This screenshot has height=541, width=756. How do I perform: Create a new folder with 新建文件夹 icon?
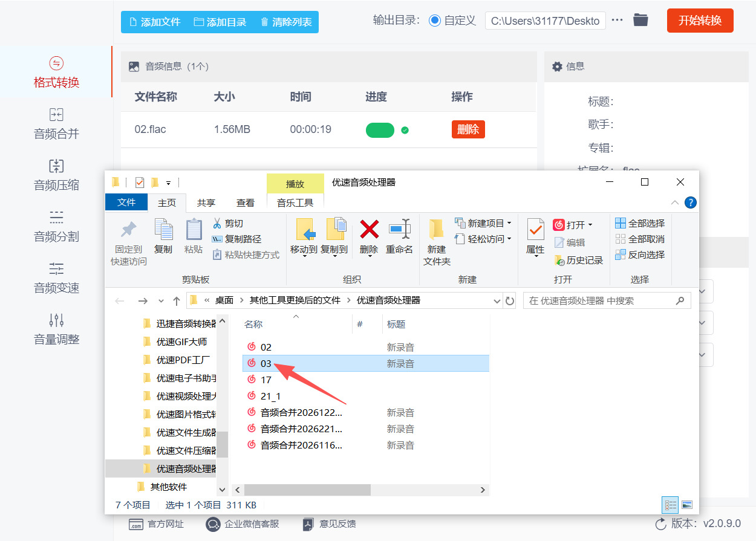437,241
